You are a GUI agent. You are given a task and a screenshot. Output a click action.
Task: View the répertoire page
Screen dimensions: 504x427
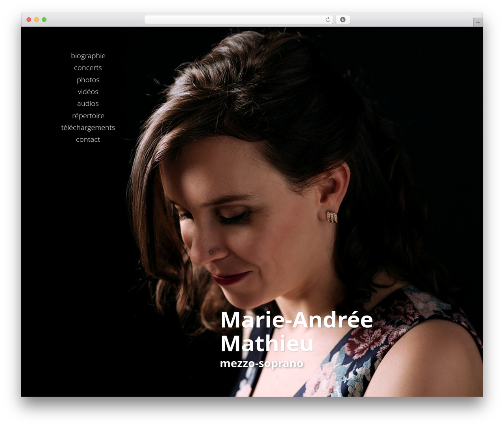pyautogui.click(x=88, y=116)
